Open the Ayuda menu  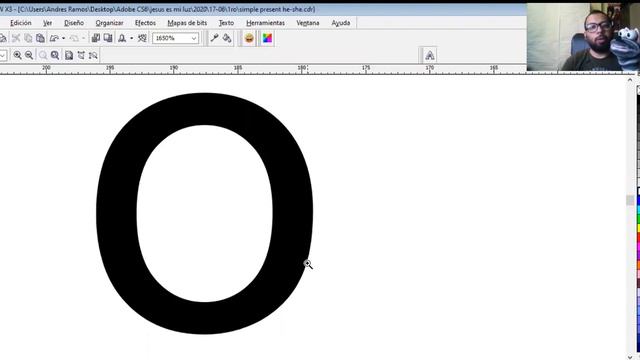(341, 23)
